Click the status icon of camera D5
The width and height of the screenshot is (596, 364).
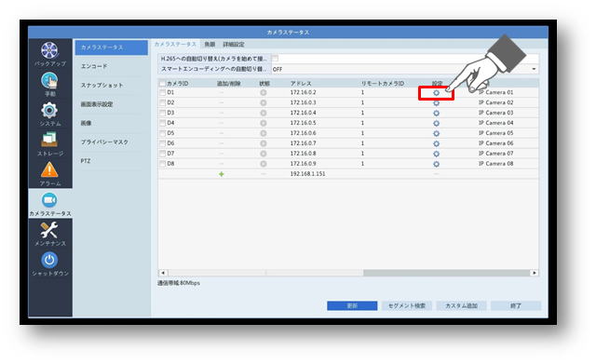[x=263, y=133]
